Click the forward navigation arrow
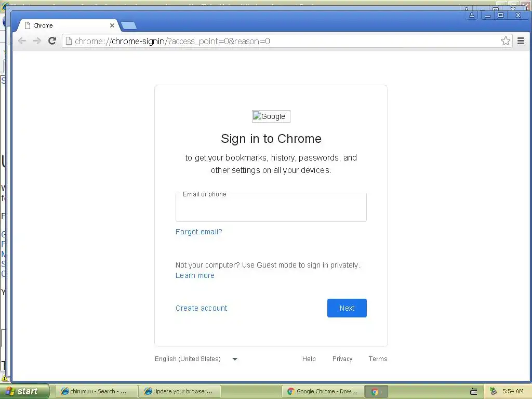Screen dimensions: 532x399 (x=37, y=41)
